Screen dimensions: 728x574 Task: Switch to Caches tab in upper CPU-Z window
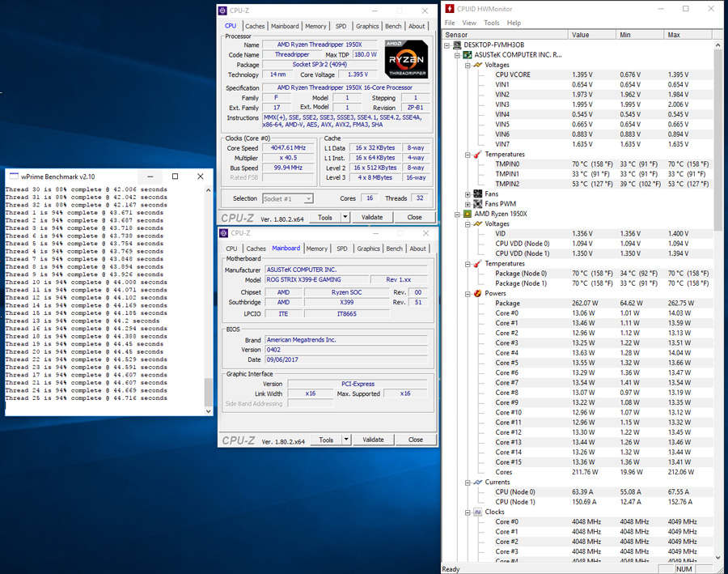click(255, 27)
